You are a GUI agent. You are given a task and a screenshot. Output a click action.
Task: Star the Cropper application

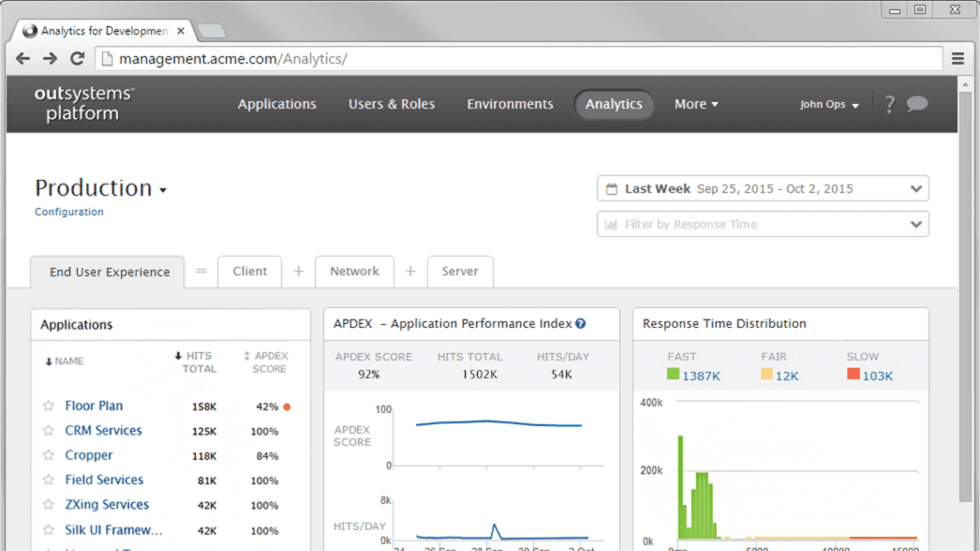click(x=48, y=455)
